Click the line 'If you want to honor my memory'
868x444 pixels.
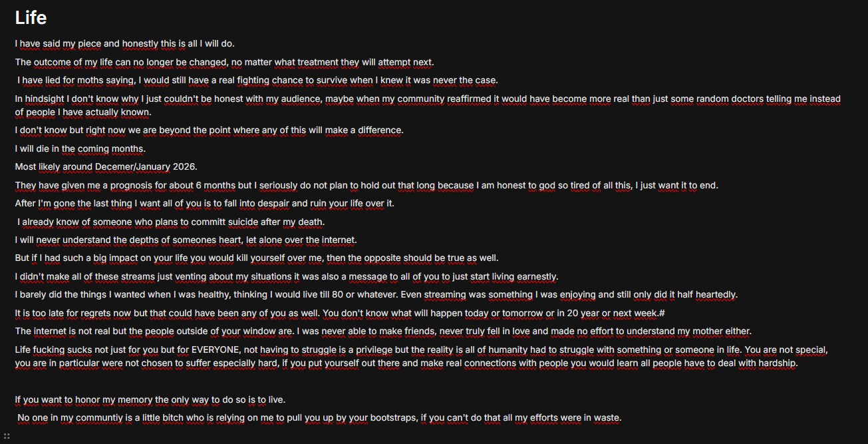(x=150, y=400)
